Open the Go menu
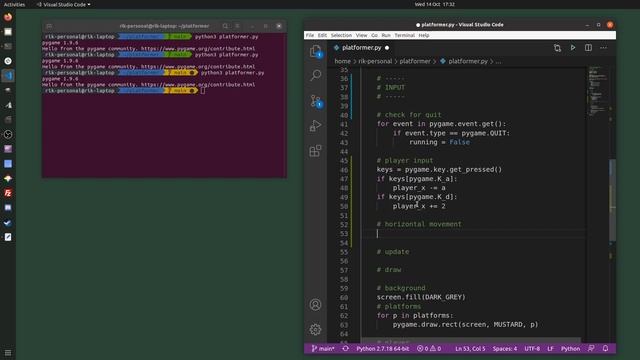 [x=374, y=36]
